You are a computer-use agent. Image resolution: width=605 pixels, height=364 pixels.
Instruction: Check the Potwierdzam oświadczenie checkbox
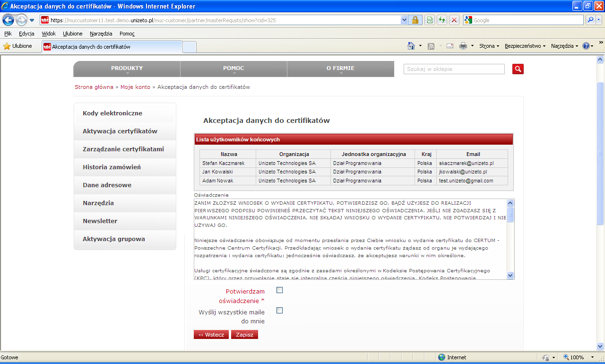click(279, 290)
